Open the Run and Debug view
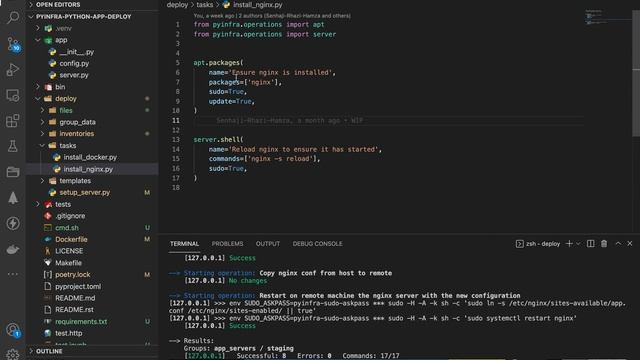 [13, 70]
